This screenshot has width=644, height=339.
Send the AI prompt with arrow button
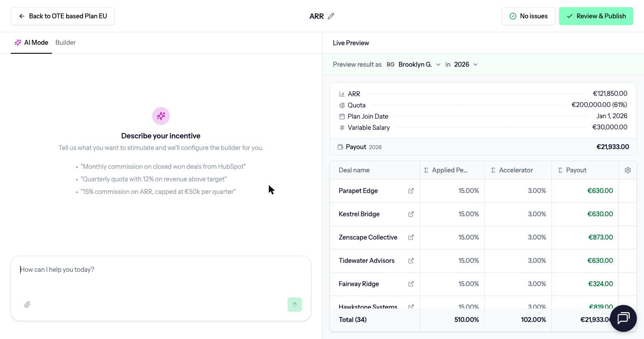[x=295, y=305]
